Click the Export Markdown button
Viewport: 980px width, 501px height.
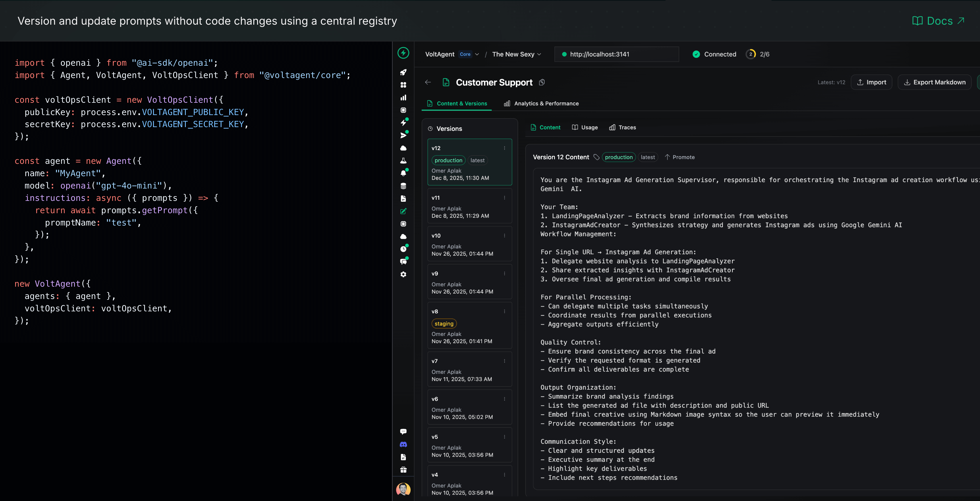tap(934, 82)
